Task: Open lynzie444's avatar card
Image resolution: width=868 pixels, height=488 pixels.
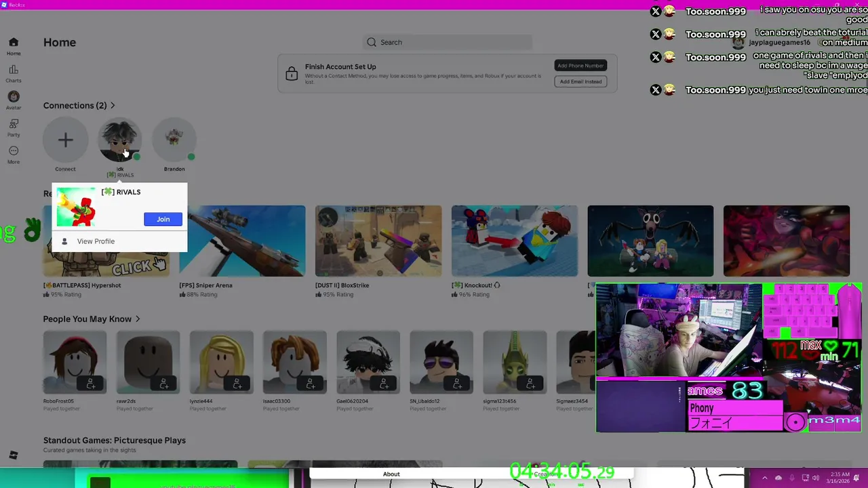Action: click(221, 362)
